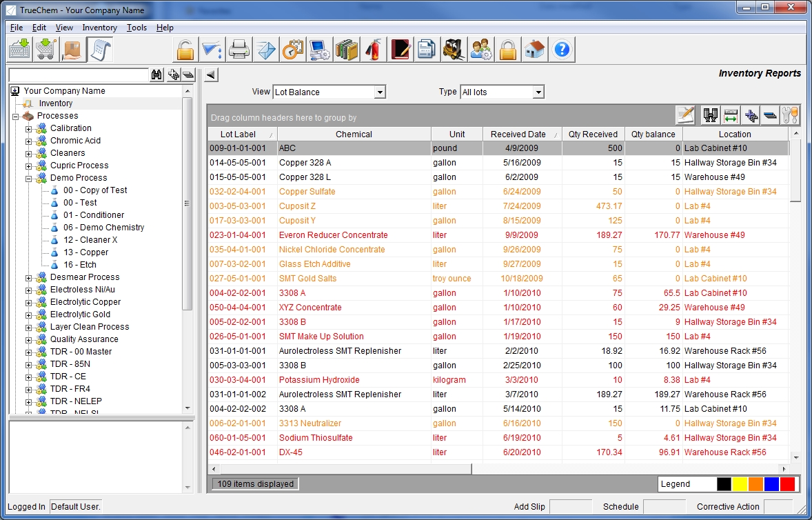The height and width of the screenshot is (520, 812).
Task: Click the blue help question mark icon
Action: point(562,50)
